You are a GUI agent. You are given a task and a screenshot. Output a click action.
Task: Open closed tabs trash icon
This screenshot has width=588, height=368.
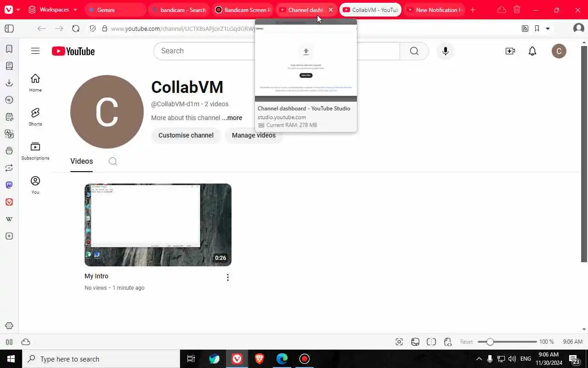pos(517,10)
